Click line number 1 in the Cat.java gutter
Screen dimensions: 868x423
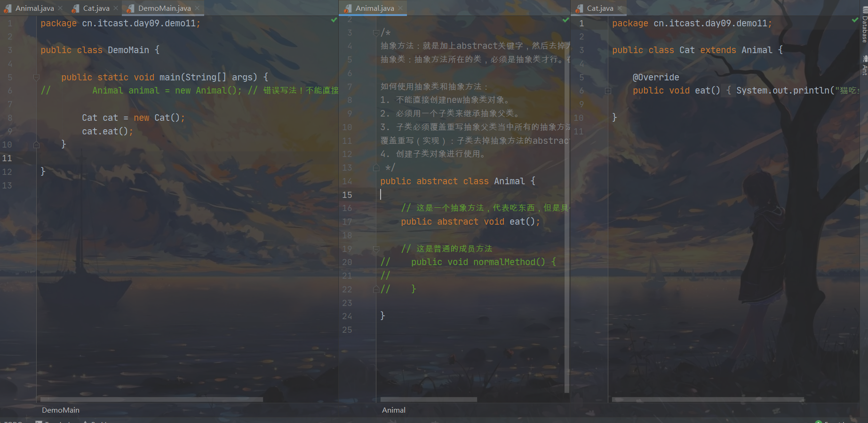click(581, 23)
